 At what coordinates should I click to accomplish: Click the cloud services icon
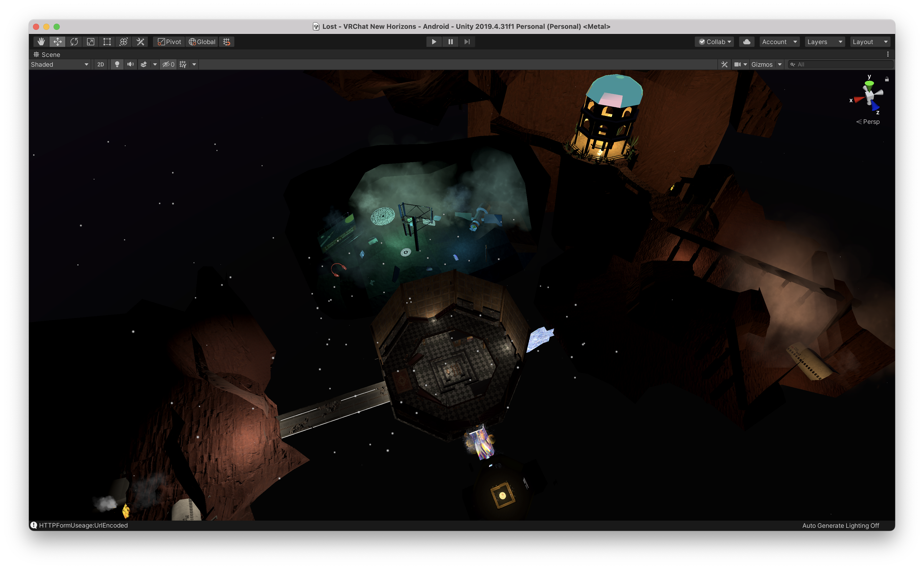coord(746,42)
